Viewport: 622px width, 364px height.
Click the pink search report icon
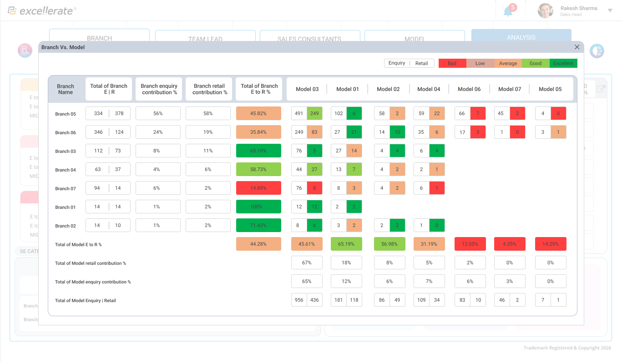25,51
